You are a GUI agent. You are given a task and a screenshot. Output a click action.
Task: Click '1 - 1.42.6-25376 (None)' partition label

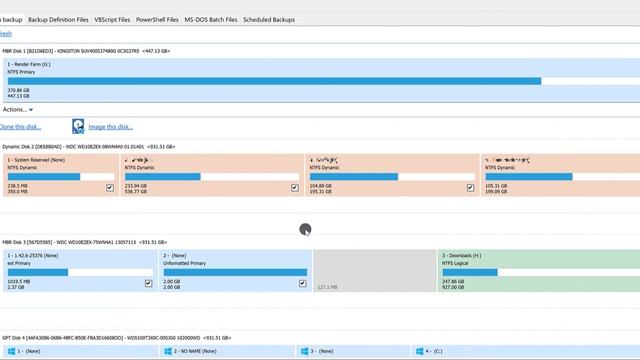point(33,256)
